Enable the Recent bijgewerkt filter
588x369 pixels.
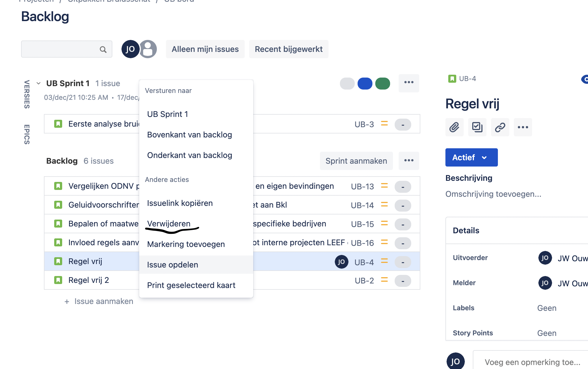click(x=289, y=49)
